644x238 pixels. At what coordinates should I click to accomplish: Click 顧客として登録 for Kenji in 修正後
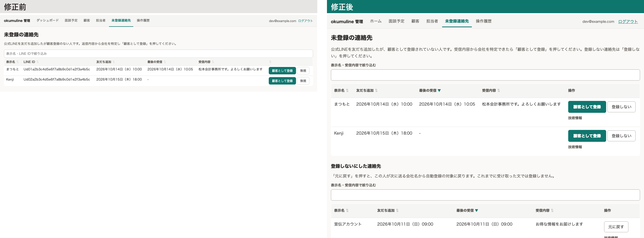587,136
